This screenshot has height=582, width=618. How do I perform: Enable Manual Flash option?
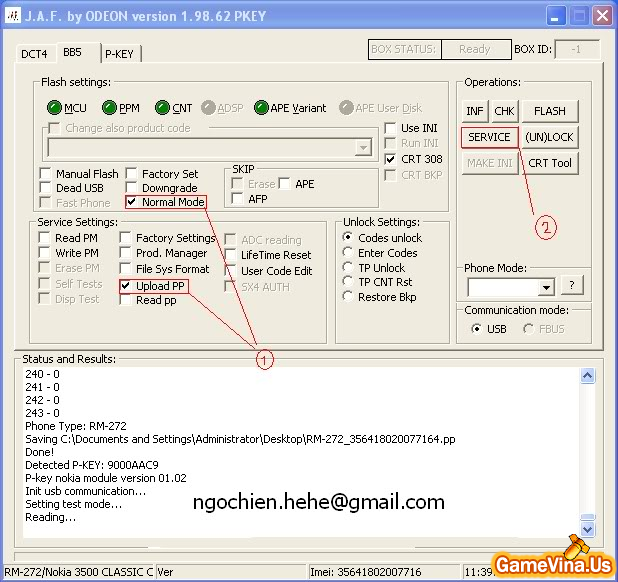pyautogui.click(x=46, y=173)
